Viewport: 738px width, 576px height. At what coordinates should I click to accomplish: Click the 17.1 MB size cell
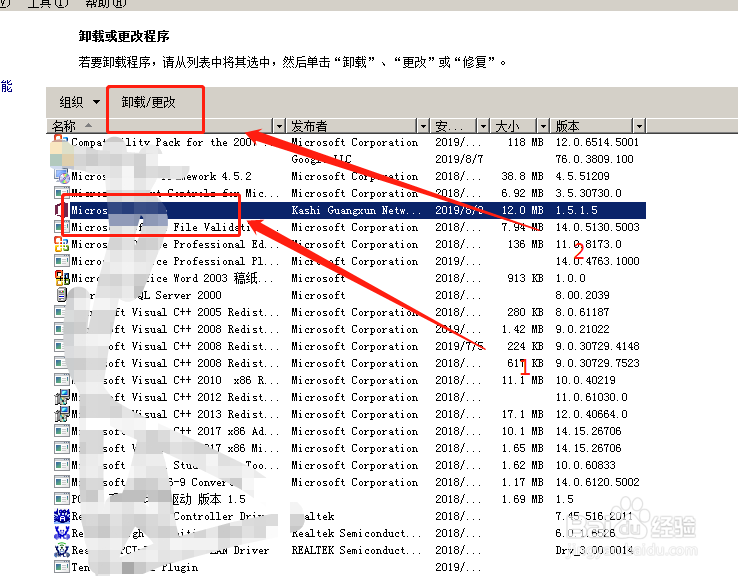coord(522,414)
